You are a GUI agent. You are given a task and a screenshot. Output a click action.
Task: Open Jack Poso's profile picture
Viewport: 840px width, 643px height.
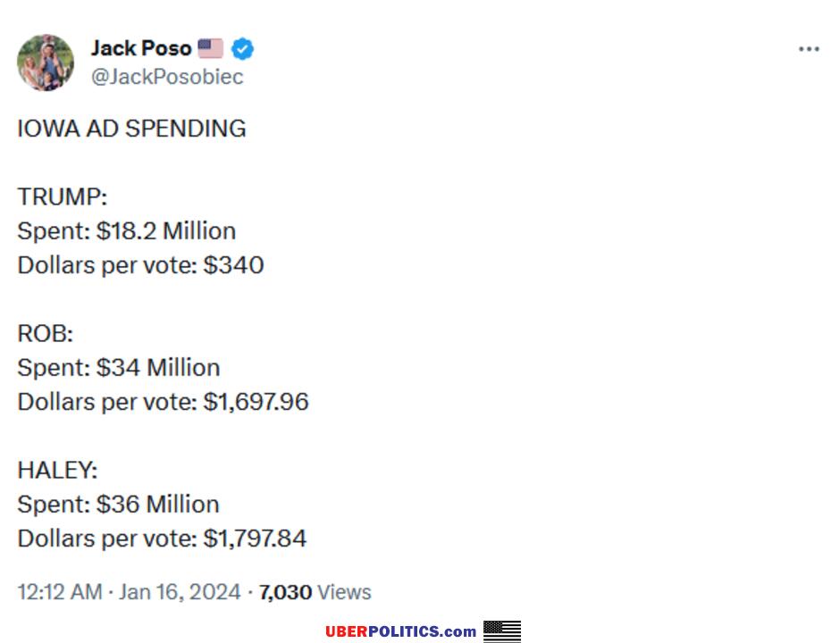click(x=46, y=63)
